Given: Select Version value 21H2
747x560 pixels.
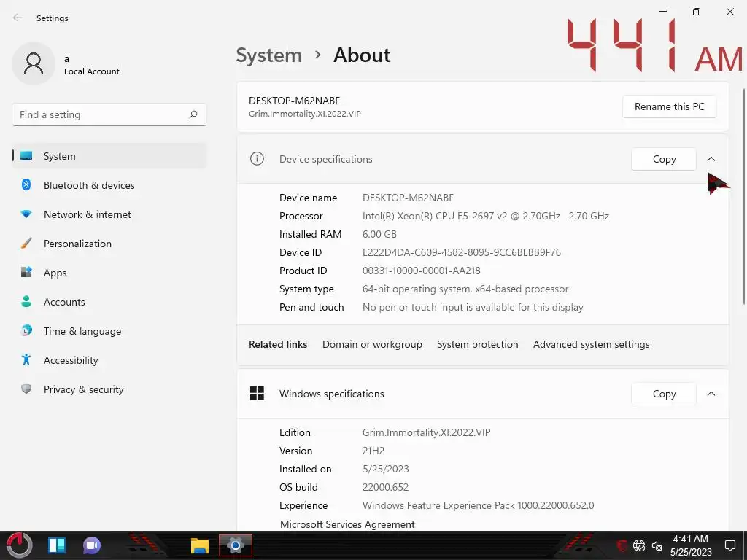Looking at the screenshot, I should (x=373, y=451).
